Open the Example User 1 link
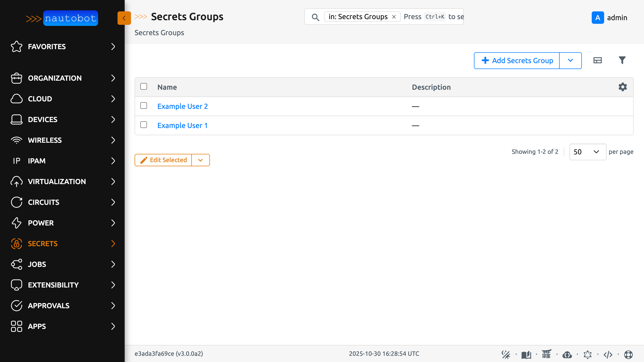This screenshot has height=362, width=644. coord(182,125)
